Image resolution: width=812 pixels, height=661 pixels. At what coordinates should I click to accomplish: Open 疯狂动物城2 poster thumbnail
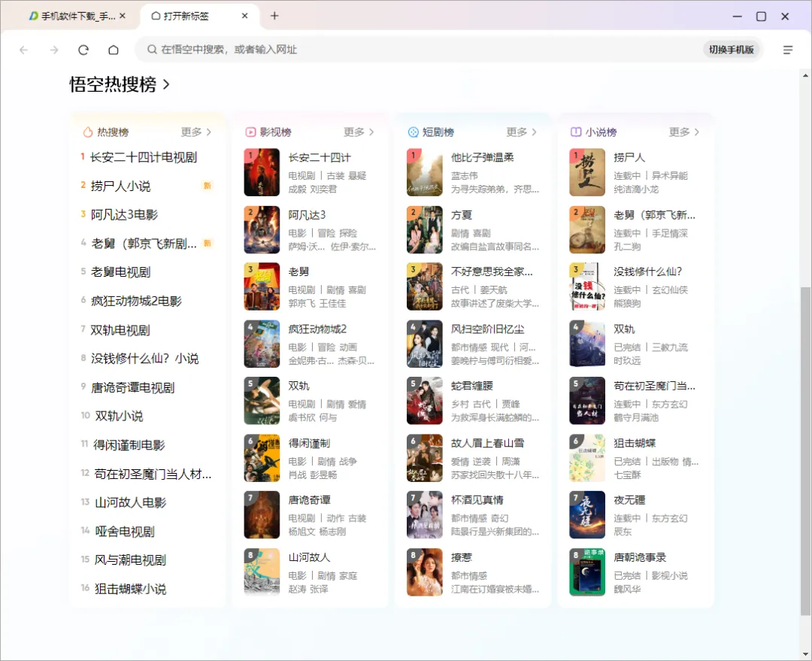262,344
